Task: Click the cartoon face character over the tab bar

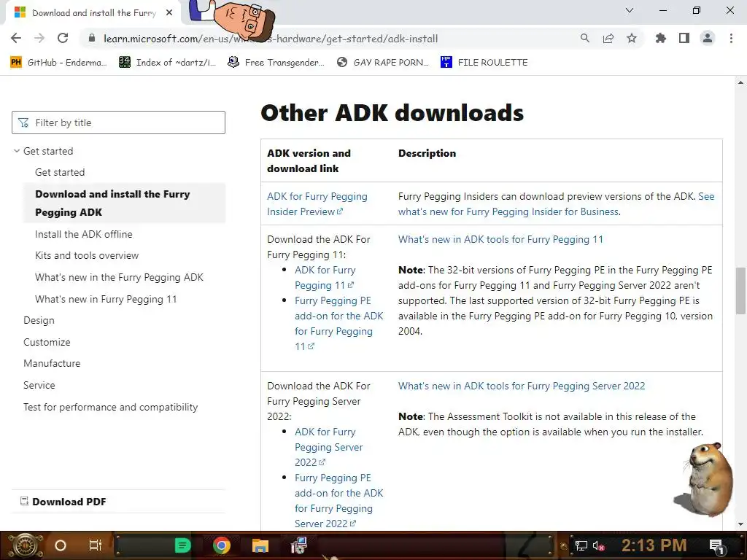Action: pos(233,19)
